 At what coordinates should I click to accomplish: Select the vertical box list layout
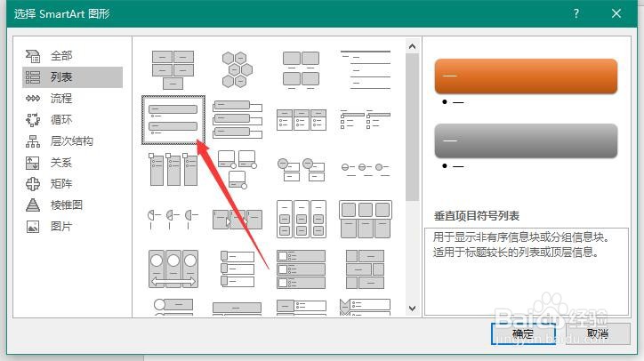[x=237, y=120]
